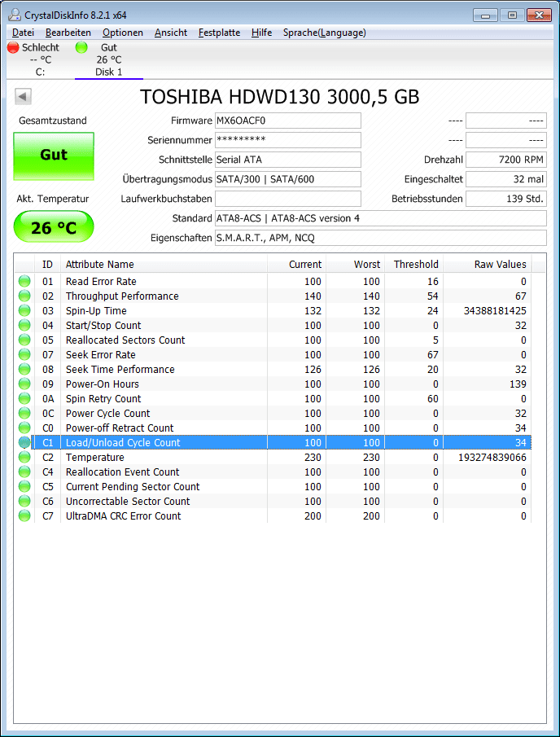This screenshot has height=737, width=560.
Task: Click the red Schlecht status orb
Action: [x=13, y=47]
